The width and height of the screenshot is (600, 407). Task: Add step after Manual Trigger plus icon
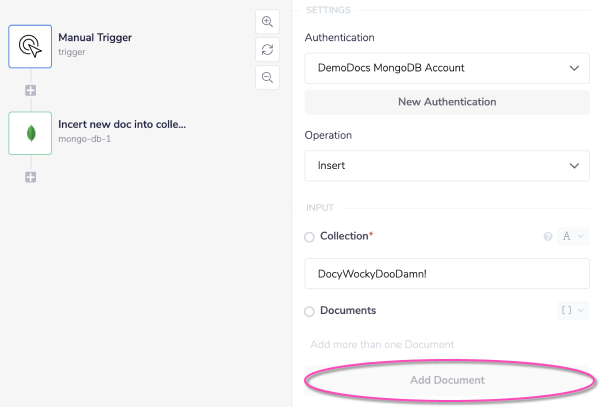tap(30, 90)
